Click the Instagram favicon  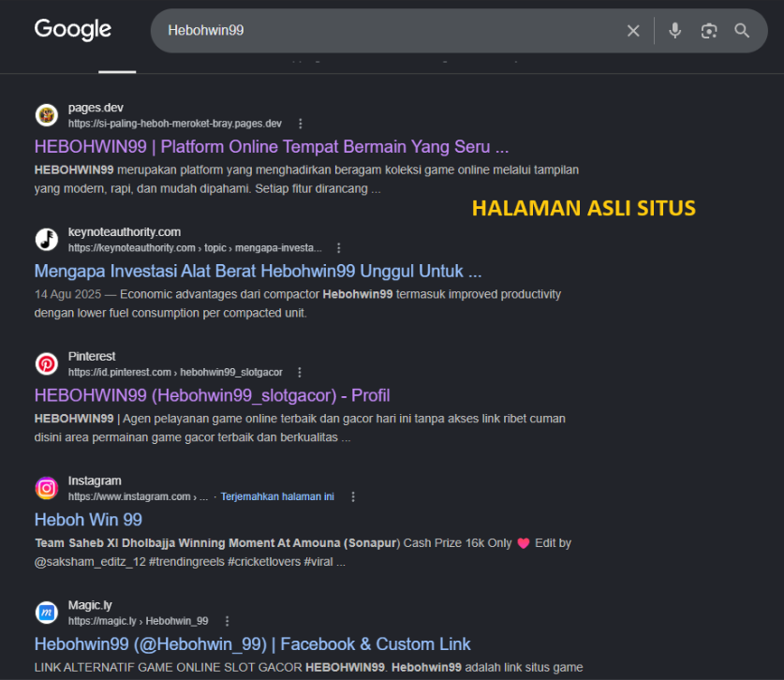pos(47,488)
